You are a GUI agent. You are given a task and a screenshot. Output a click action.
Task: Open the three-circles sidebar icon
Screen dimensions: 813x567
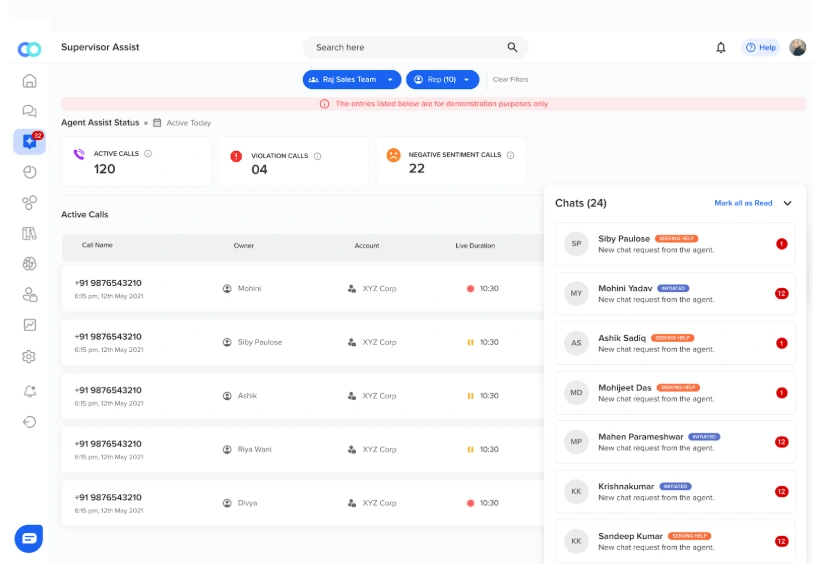pyautogui.click(x=30, y=203)
